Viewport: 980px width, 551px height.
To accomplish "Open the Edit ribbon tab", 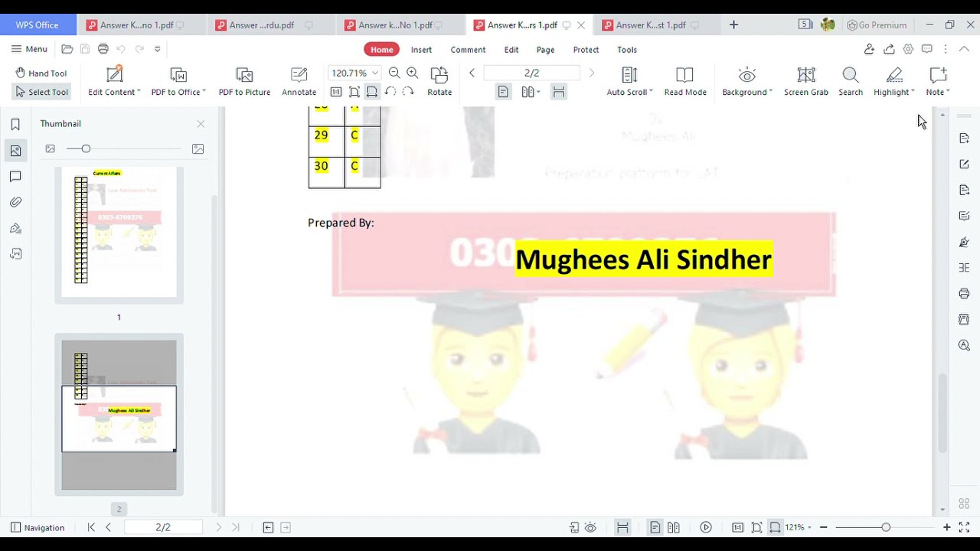I will pyautogui.click(x=511, y=49).
